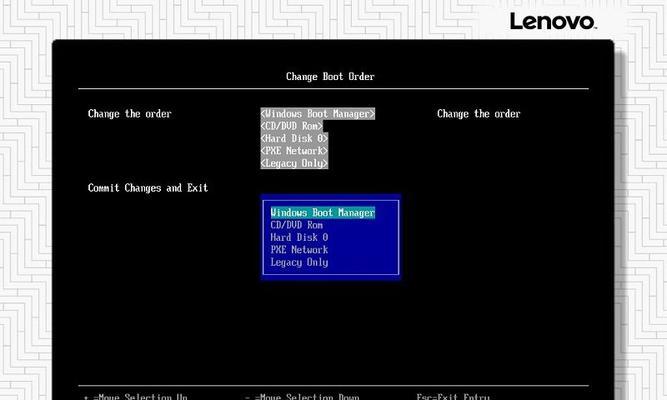667x400 pixels.
Task: Click the Commit Changes and Exit option
Action: [x=148, y=188]
